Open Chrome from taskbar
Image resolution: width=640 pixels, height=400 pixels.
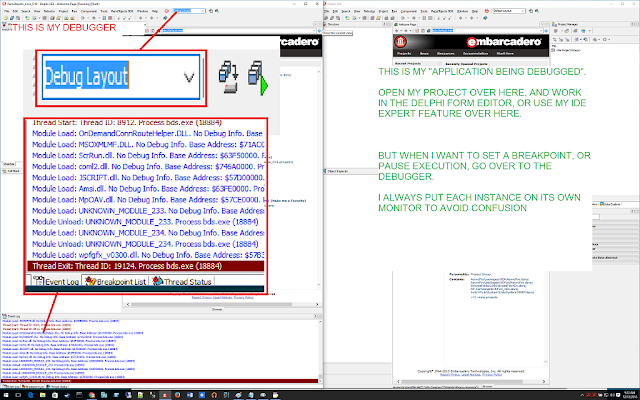click(92, 395)
